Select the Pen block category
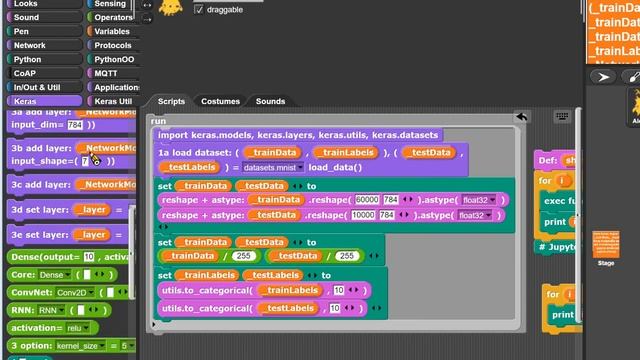The height and width of the screenshot is (360, 640). tap(44, 31)
